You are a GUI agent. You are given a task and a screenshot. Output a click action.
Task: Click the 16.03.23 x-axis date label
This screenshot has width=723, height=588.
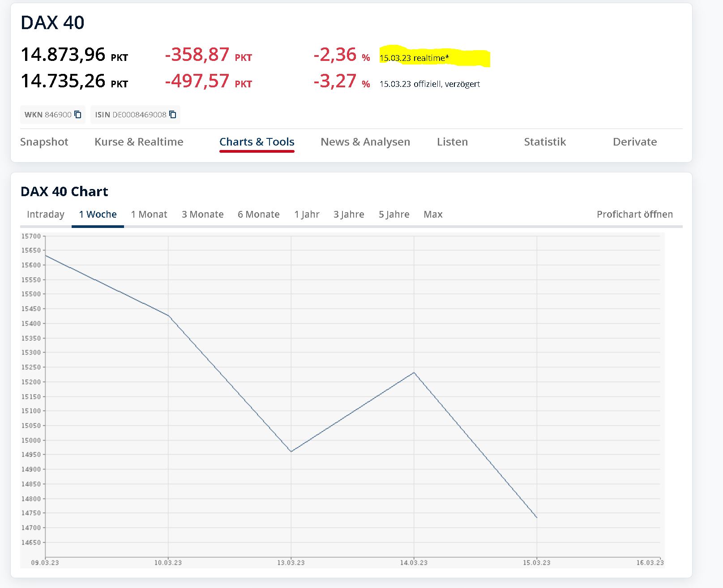pos(650,563)
